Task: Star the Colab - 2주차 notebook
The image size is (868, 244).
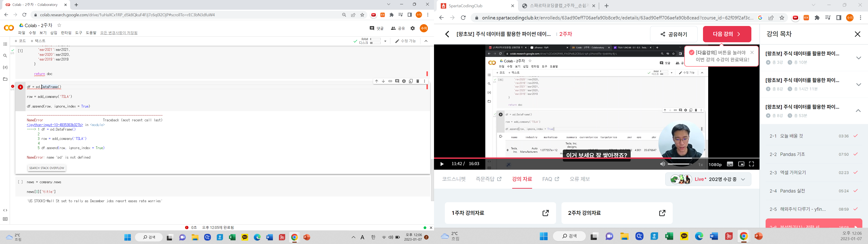Action: 59,25
